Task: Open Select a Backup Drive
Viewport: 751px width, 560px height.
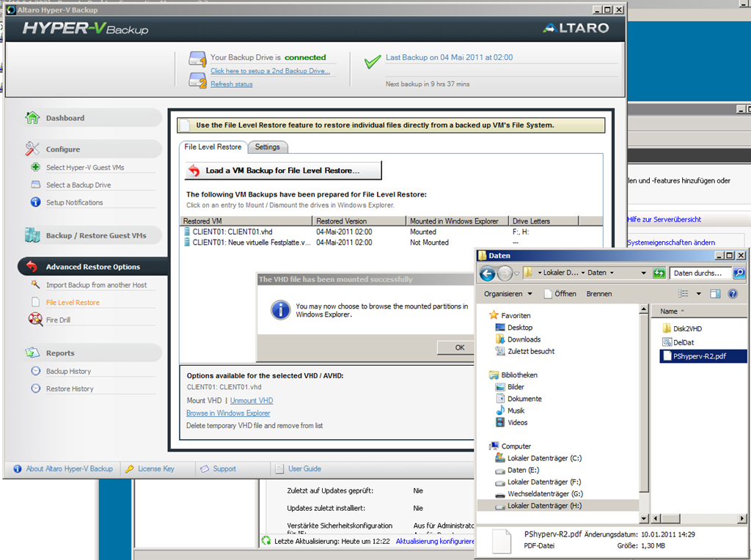Action: (x=78, y=185)
